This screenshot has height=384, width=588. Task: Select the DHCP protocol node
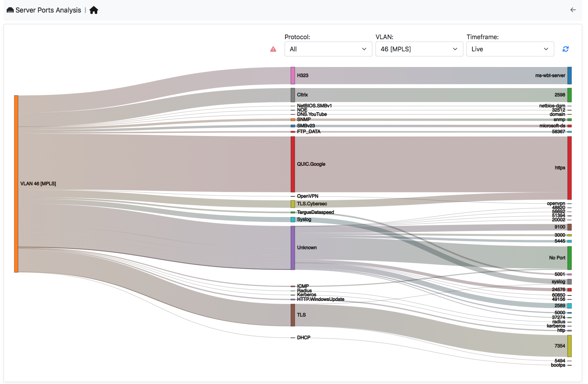click(x=292, y=337)
